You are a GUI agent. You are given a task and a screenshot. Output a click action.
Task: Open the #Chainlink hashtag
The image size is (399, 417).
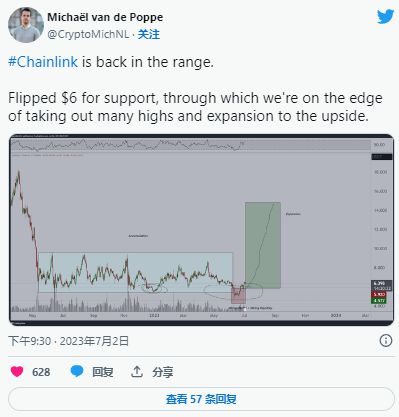(x=43, y=62)
